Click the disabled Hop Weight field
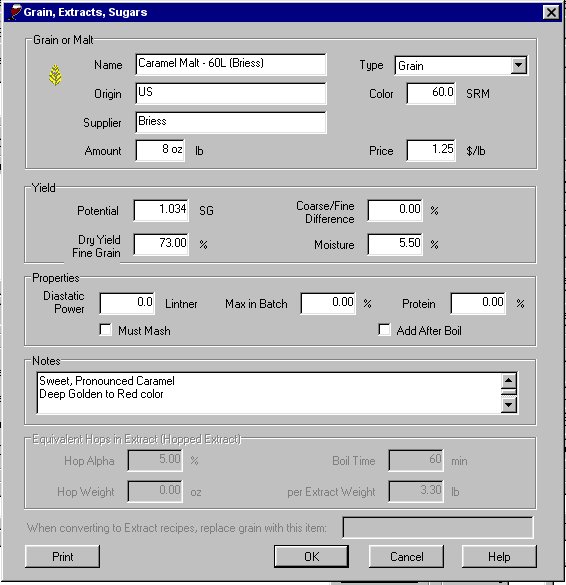This screenshot has width=566, height=585. tap(155, 491)
